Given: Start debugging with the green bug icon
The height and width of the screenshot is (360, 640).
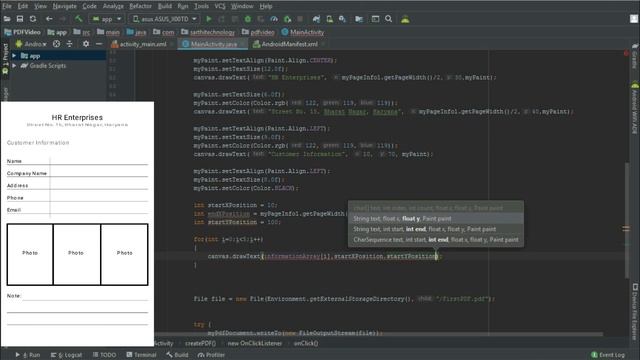Looking at the screenshot, I should [248, 19].
